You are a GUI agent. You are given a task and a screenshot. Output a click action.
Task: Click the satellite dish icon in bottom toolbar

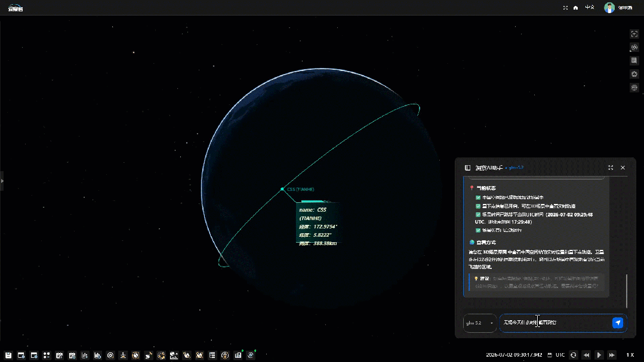click(x=149, y=355)
